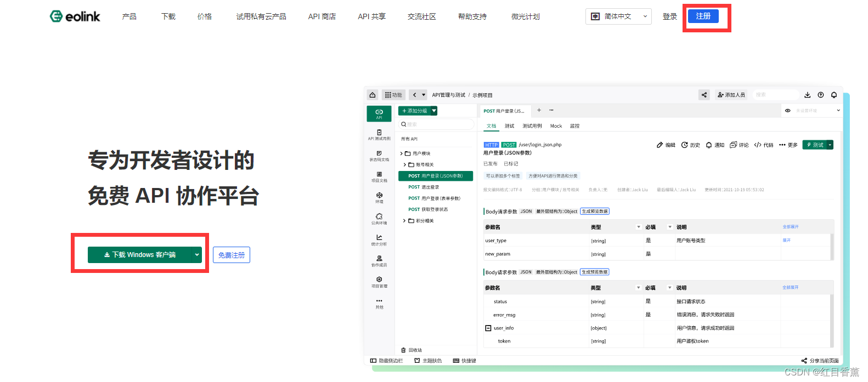Collapse the user_info row
Image resolution: width=868 pixels, height=382 pixels.
[x=488, y=328]
